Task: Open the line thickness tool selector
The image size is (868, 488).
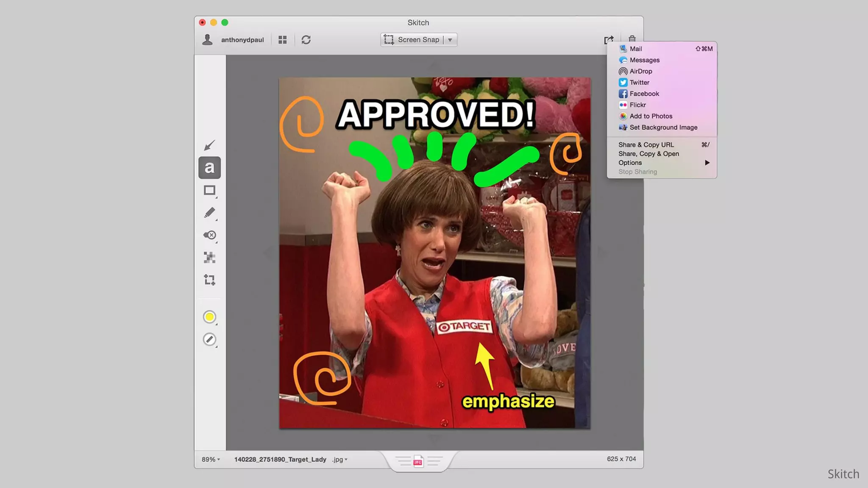Action: coord(209,339)
